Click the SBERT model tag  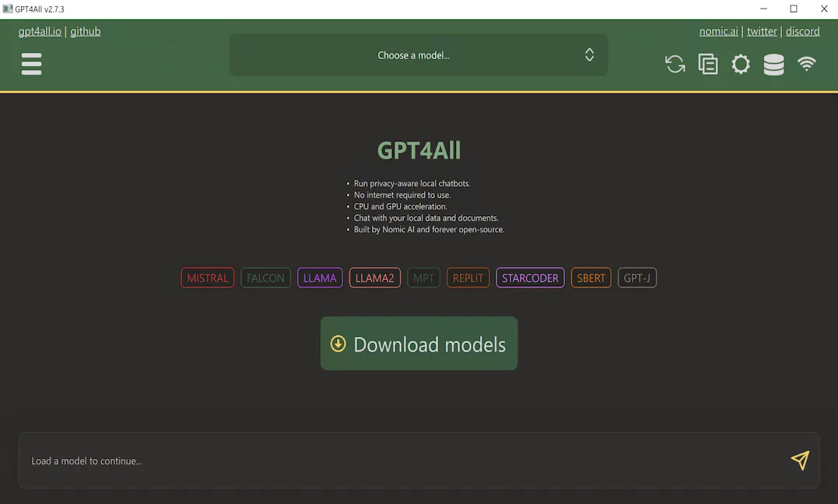591,278
